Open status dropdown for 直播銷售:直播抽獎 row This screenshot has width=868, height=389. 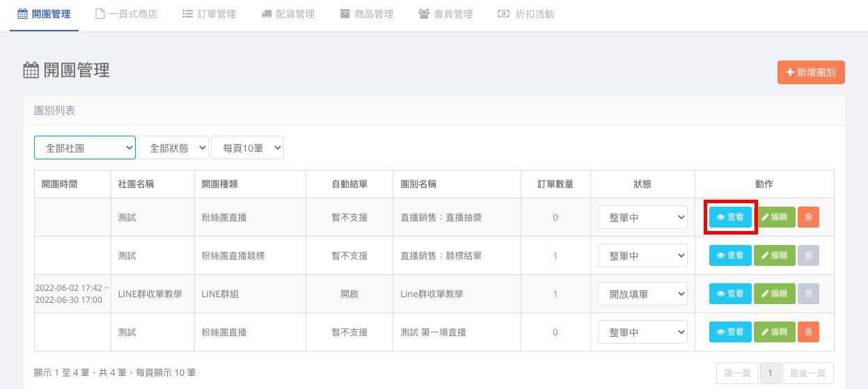pos(642,217)
